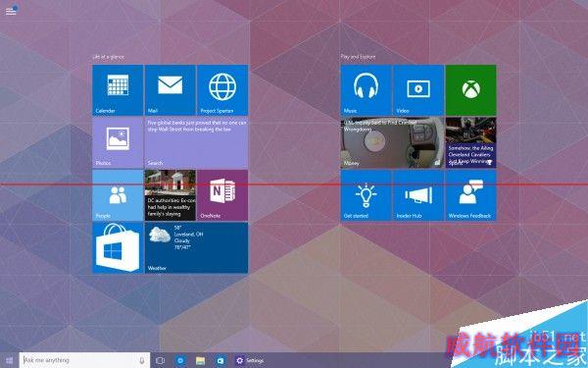
Task: Launch Project Spartan browser tile
Action: point(222,90)
